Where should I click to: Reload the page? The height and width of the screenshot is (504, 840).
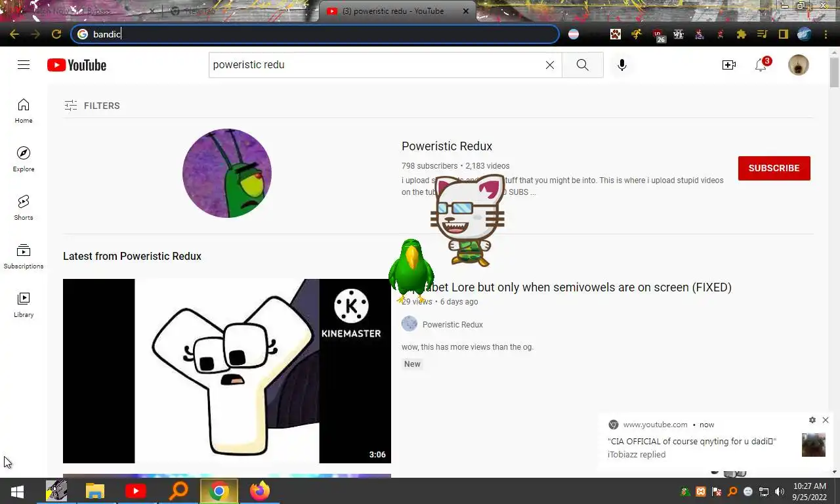click(56, 34)
